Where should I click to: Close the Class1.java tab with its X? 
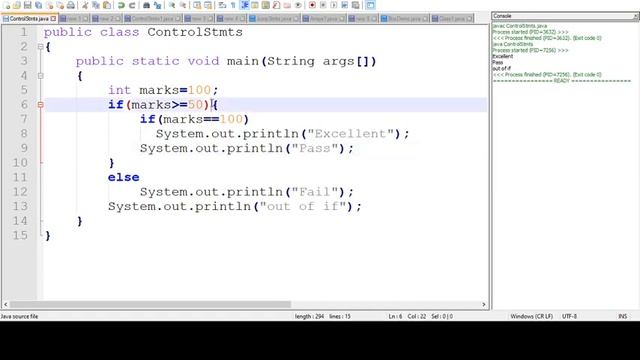point(469,19)
